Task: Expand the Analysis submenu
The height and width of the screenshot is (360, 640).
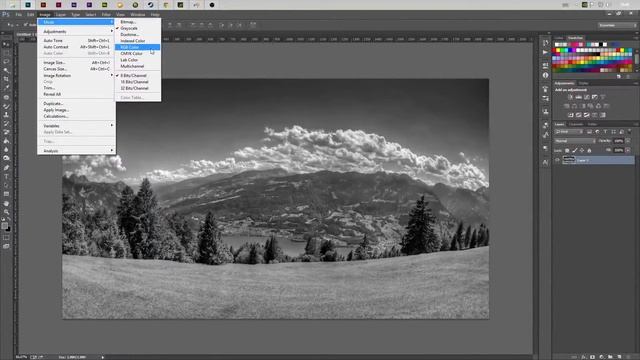Action: [76, 151]
